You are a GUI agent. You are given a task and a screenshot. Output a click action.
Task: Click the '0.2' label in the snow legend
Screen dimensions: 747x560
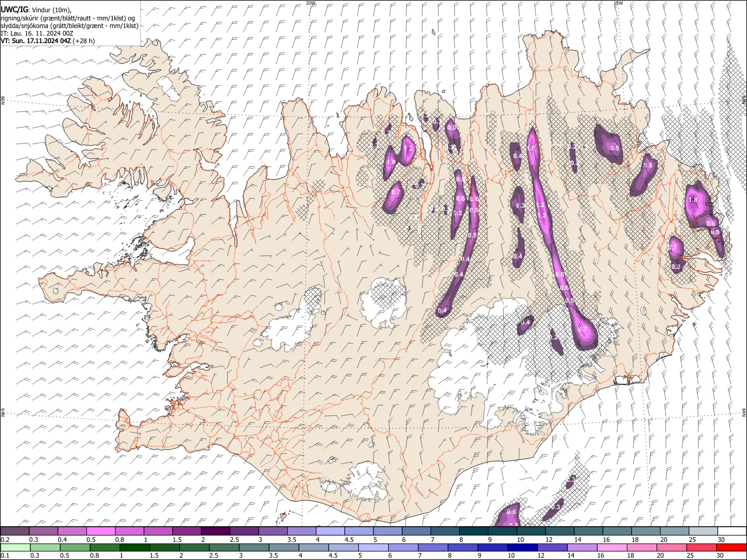coord(5,540)
